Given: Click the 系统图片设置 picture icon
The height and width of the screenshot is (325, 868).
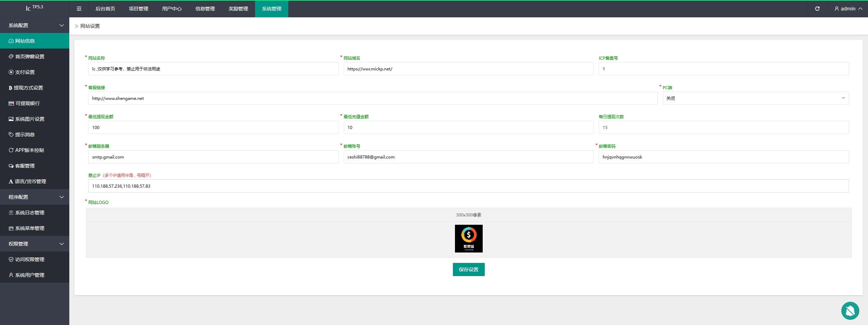Looking at the screenshot, I should click(x=11, y=119).
